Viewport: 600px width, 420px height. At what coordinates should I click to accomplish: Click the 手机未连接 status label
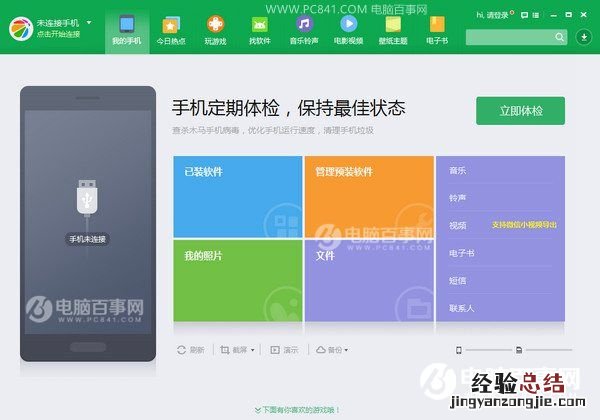coord(87,239)
